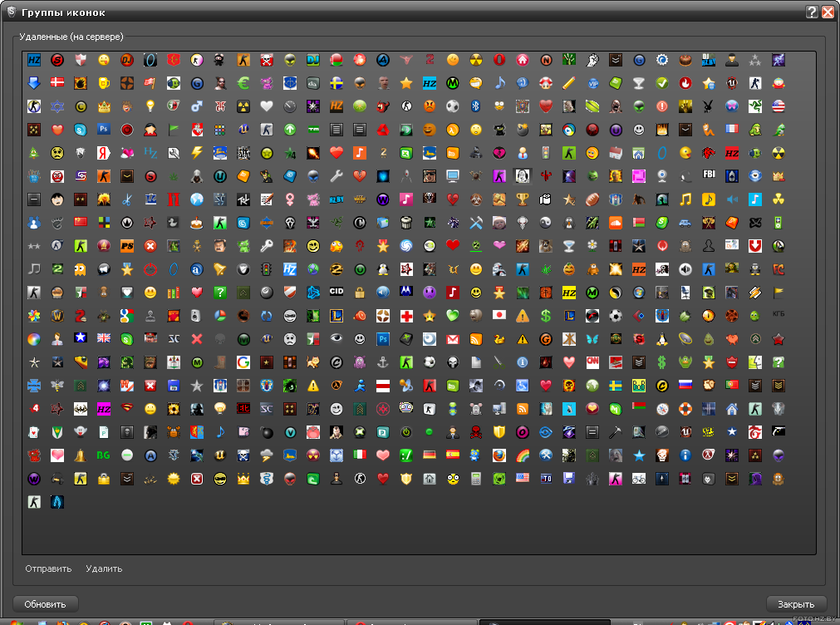840x625 pixels.
Task: Pick the webcam icon
Action: (661, 176)
